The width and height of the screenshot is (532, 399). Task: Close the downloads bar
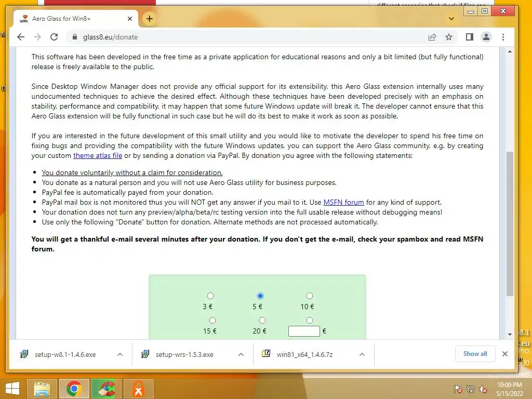click(x=505, y=354)
